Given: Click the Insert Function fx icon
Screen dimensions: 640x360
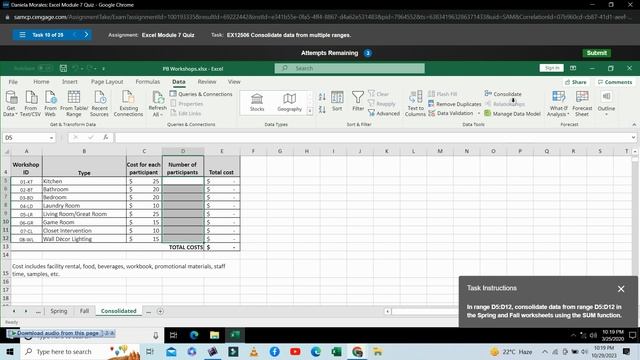Looking at the screenshot, I should pyautogui.click(x=105, y=138).
